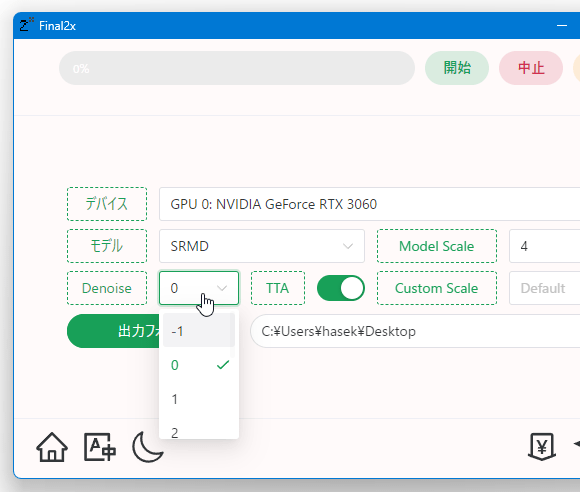Click the Final2x app logo in title bar
The height and width of the screenshot is (492, 580).
coord(26,25)
